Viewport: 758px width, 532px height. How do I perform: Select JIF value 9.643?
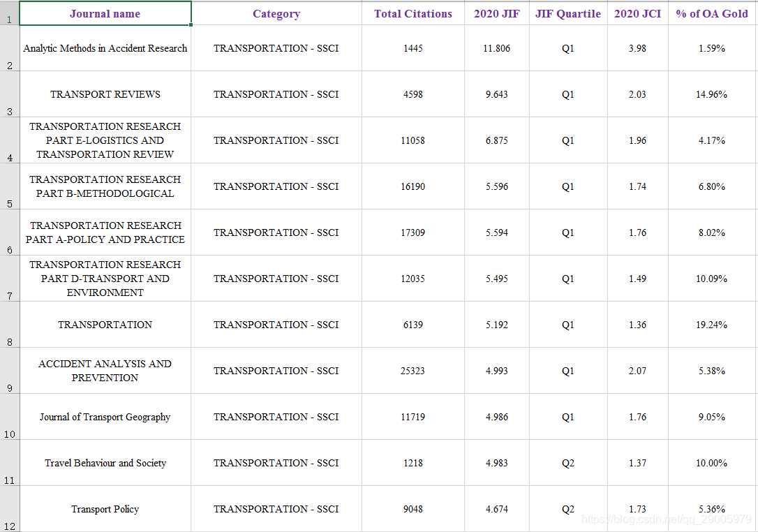point(496,94)
